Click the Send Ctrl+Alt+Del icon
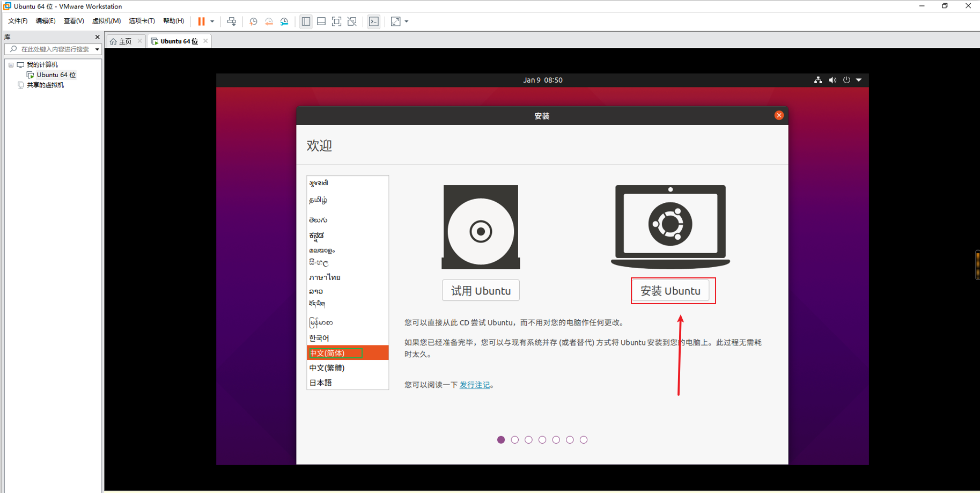 pos(232,21)
